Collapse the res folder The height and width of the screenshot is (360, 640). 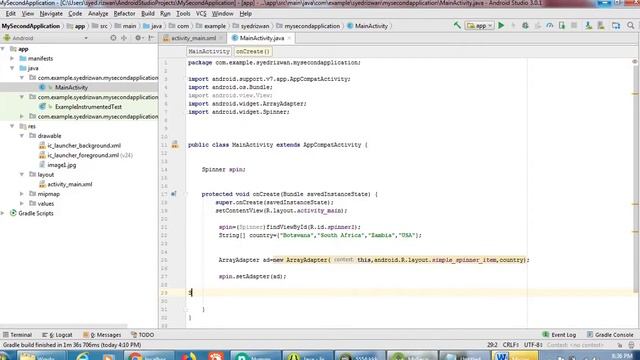[13, 126]
